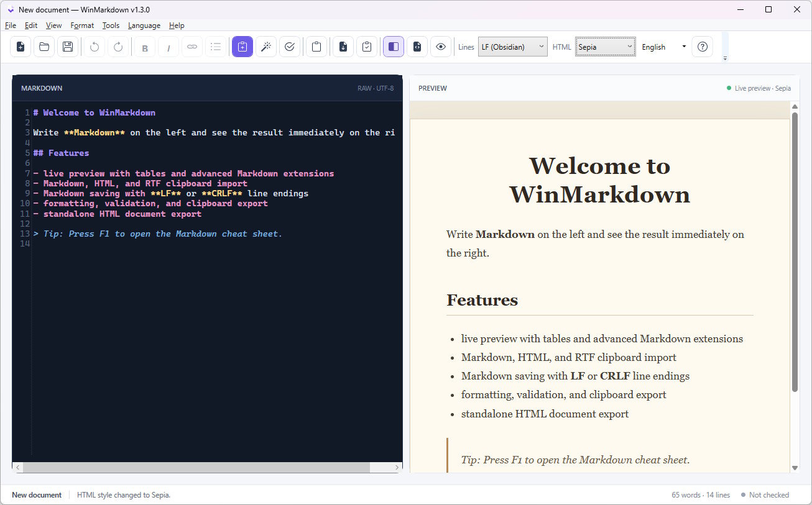Open the File menu

pyautogui.click(x=11, y=25)
